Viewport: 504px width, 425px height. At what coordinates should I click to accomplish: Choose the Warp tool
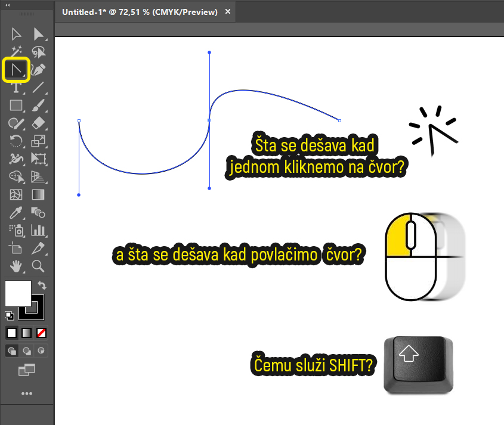(x=16, y=159)
